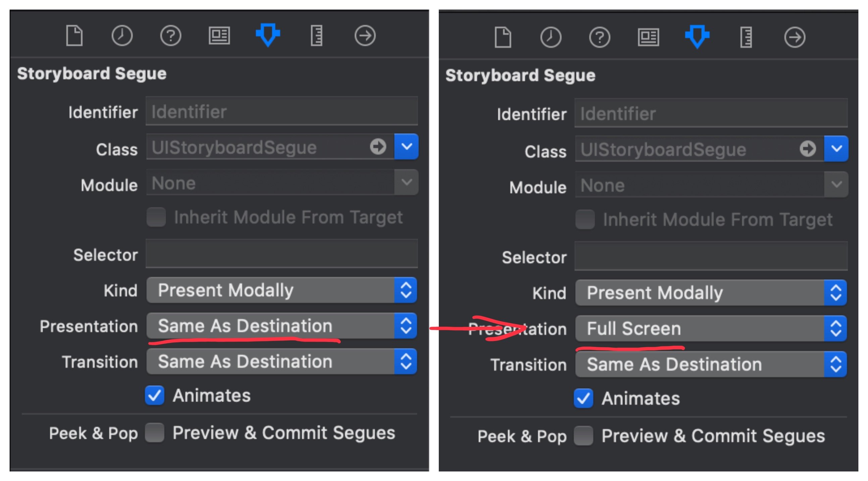Enable Preview & Commit Segues in left panel
Viewport: 868px width, 481px height.
pyautogui.click(x=155, y=432)
